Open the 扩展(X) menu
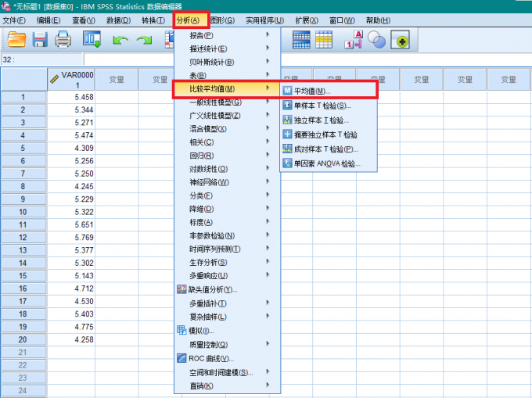Screen dimensions: 532x398 pyautogui.click(x=307, y=20)
